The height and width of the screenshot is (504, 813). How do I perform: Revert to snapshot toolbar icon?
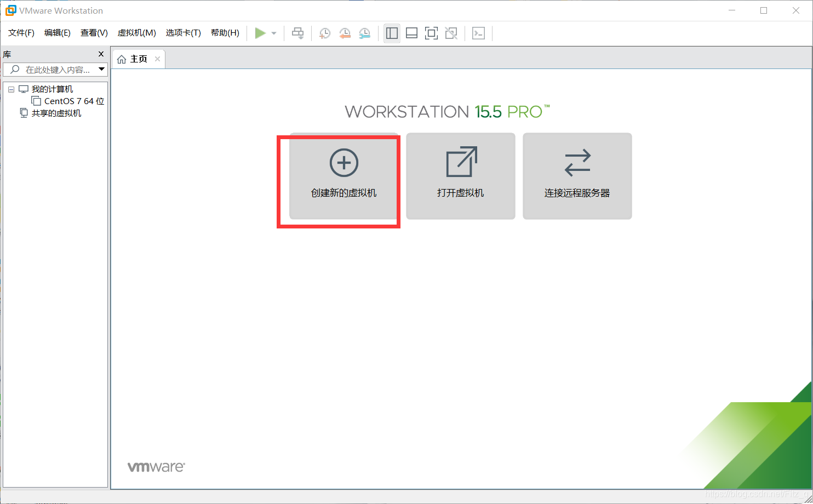coord(345,33)
